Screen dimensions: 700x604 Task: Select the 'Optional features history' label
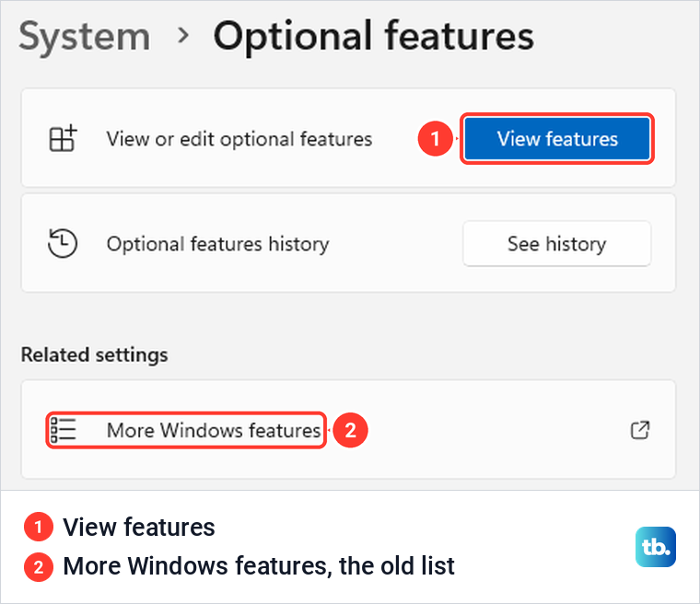218,244
